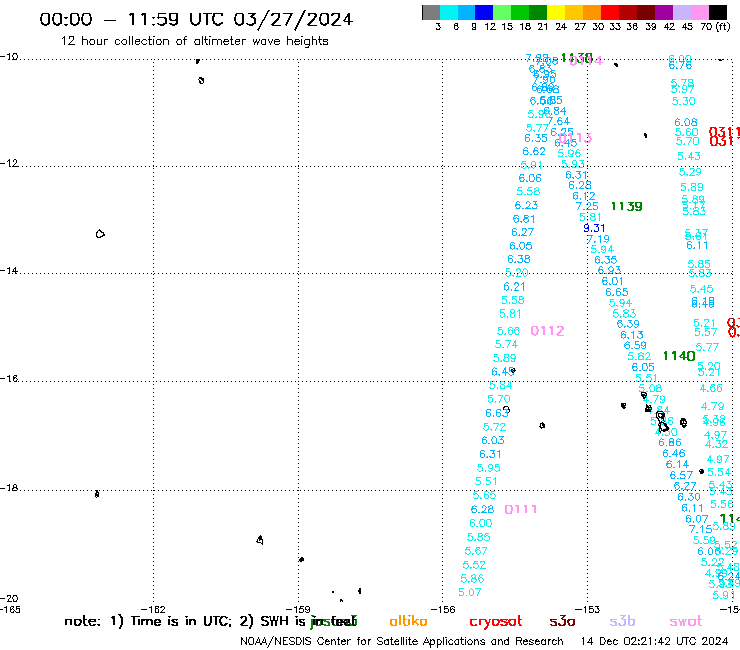Click the wave height value '5.74'
The height and width of the screenshot is (650, 740).
coord(506,345)
